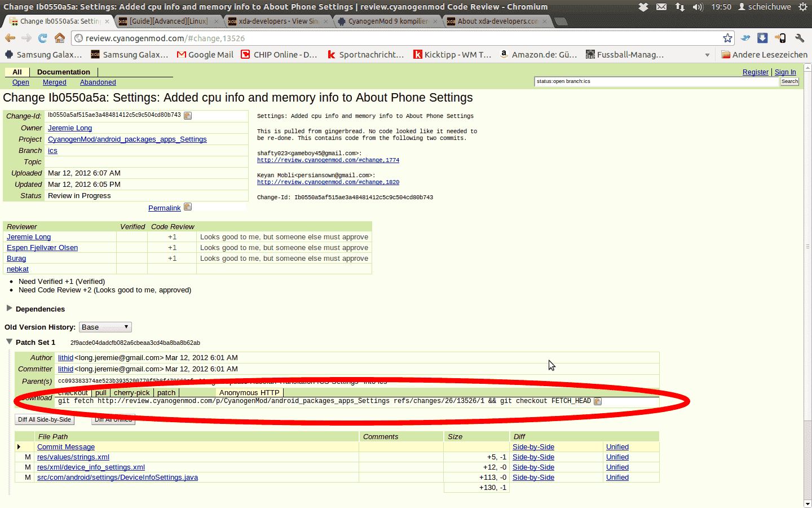Select the All menu tab
The width and height of the screenshot is (812, 508).
point(17,72)
